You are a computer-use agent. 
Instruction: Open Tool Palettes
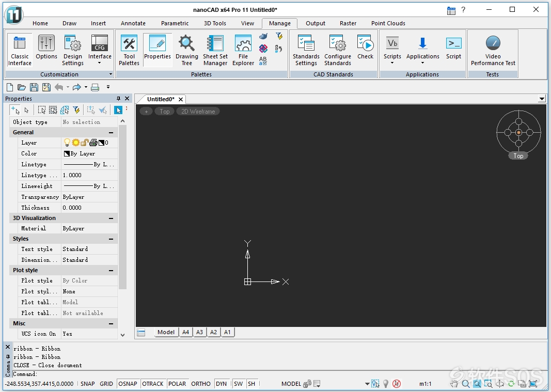click(x=129, y=50)
